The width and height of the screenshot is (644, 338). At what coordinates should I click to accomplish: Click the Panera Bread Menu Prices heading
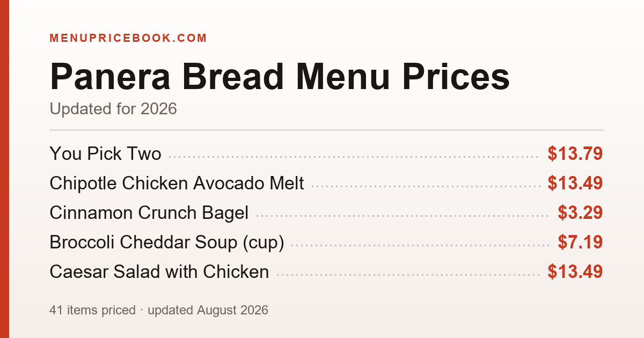[x=280, y=77]
